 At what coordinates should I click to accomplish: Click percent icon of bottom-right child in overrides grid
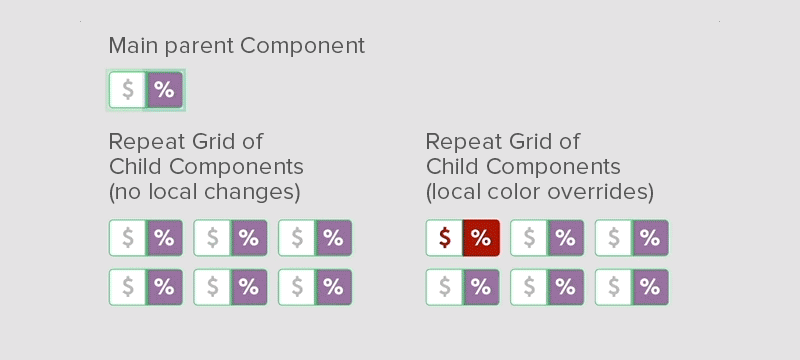pyautogui.click(x=651, y=287)
